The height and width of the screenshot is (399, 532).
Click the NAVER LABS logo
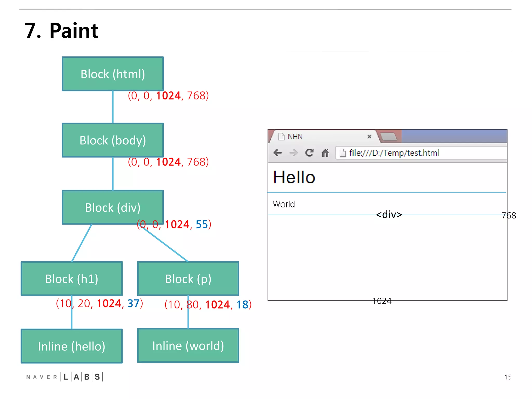(x=64, y=377)
